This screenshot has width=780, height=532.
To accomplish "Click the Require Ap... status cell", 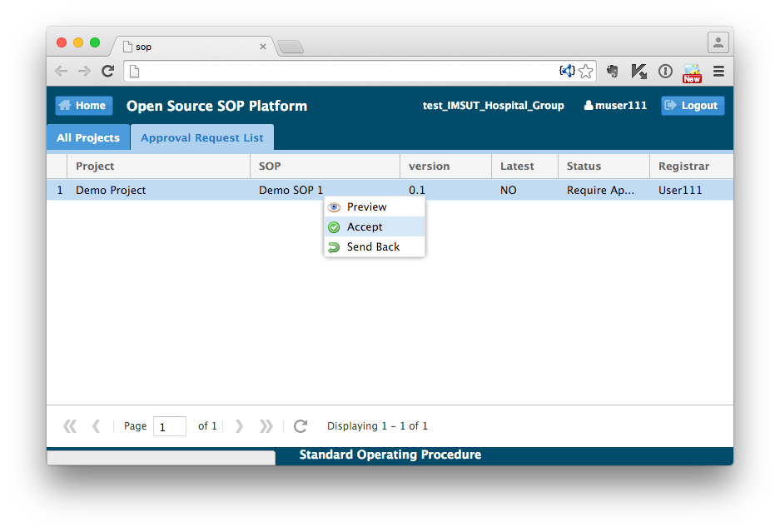I will pyautogui.click(x=604, y=190).
